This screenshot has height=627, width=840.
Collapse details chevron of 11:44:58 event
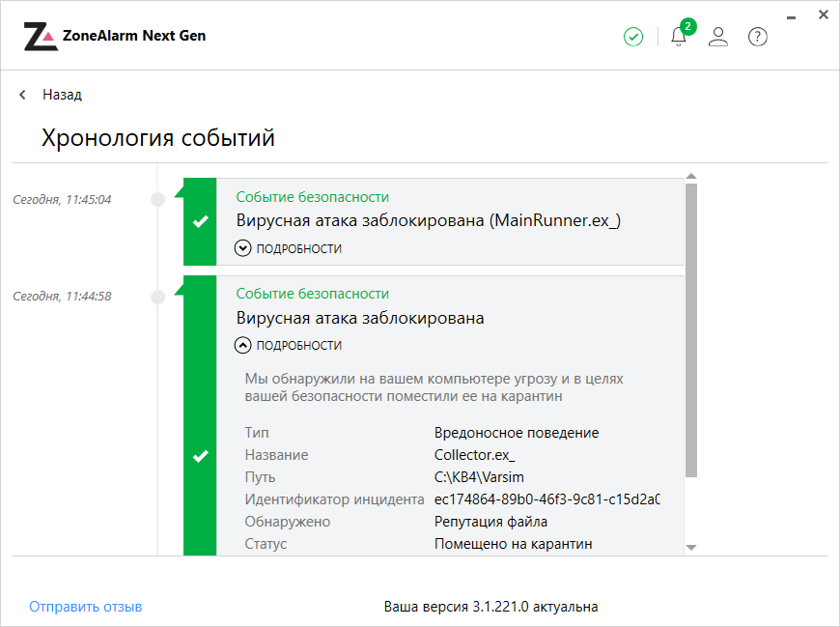coord(242,345)
